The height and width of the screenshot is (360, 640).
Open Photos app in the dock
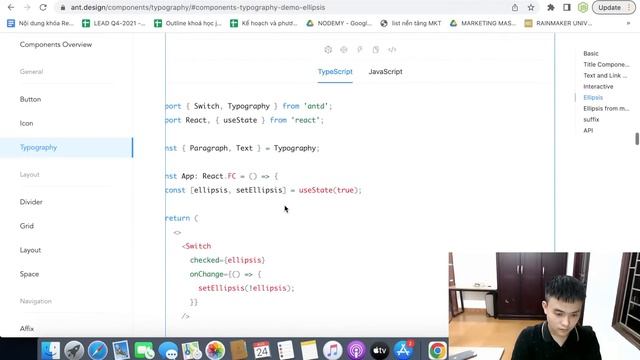pos(215,350)
